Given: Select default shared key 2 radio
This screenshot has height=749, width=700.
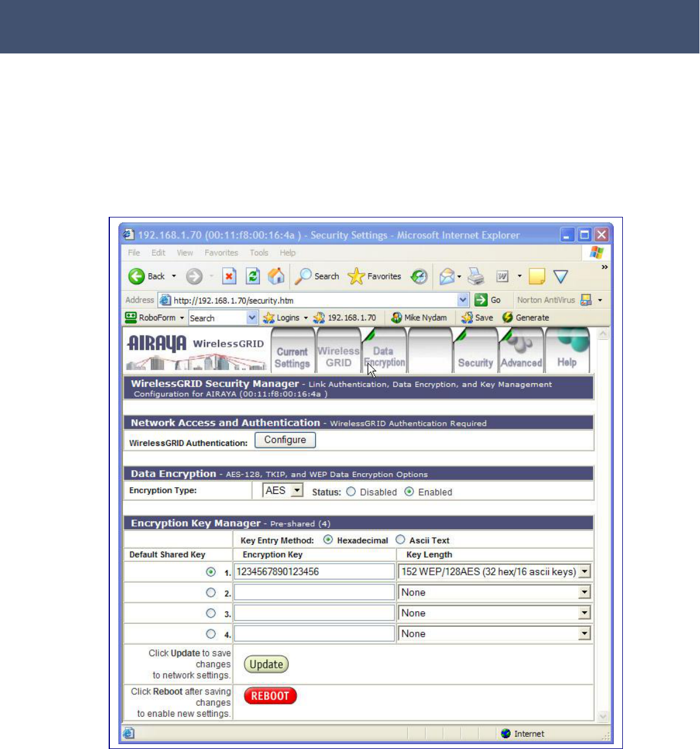Looking at the screenshot, I should pyautogui.click(x=211, y=592).
